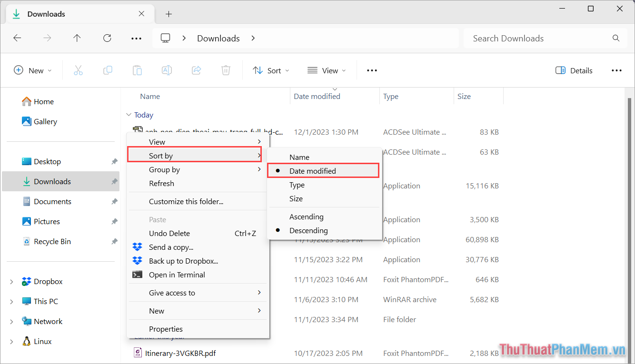The image size is (635, 364).
Task: Open Properties from the context menu
Action: pos(166,329)
